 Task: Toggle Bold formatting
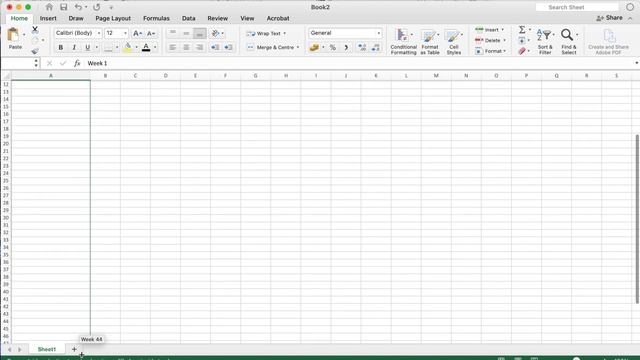pyautogui.click(x=61, y=47)
